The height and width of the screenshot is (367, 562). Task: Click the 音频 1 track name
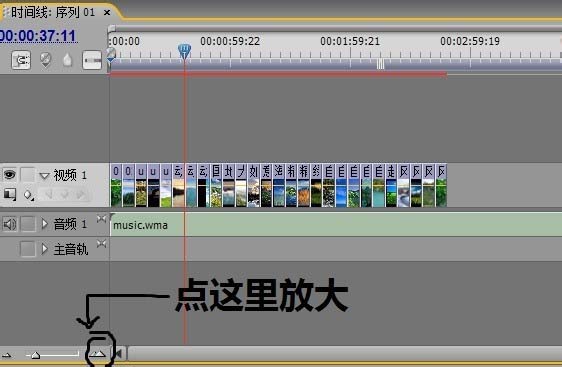coord(70,224)
